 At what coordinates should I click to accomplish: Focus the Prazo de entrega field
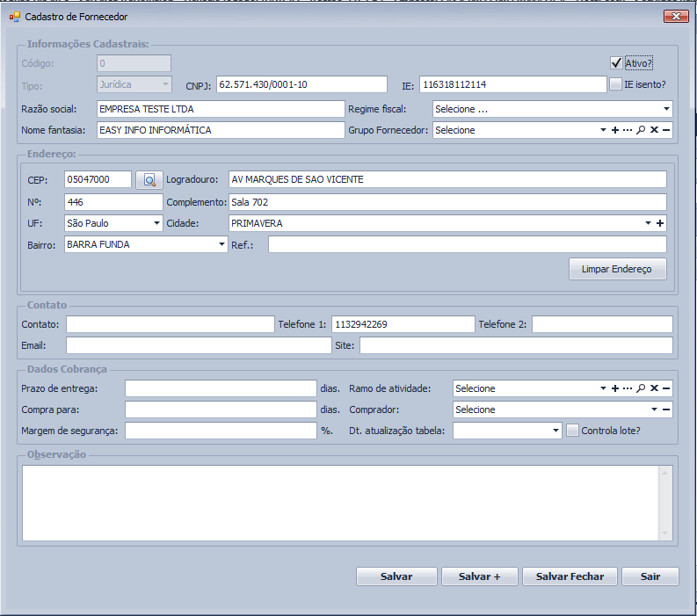coord(221,388)
